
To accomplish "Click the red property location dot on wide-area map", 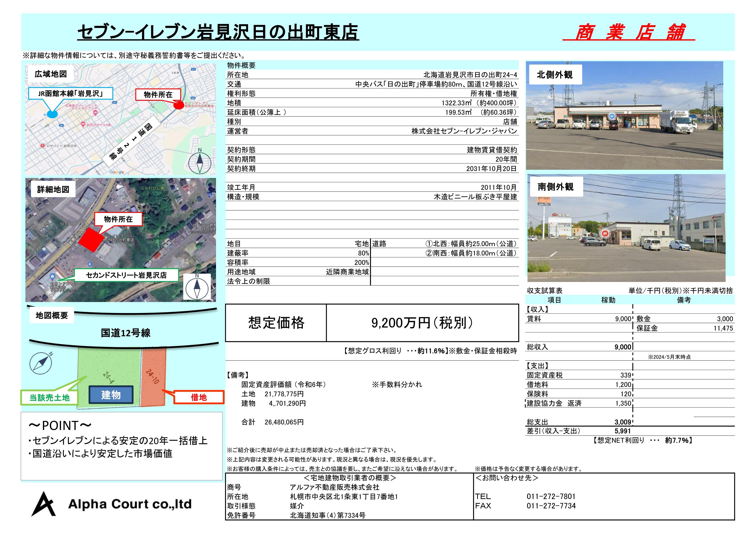I will pos(179,105).
